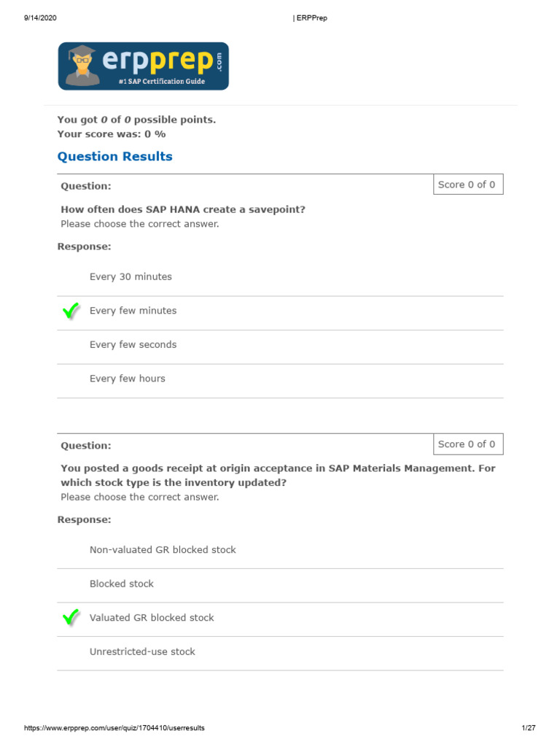Choose the Unrestricted-use stock option
The image size is (560, 747).
pyautogui.click(x=142, y=652)
